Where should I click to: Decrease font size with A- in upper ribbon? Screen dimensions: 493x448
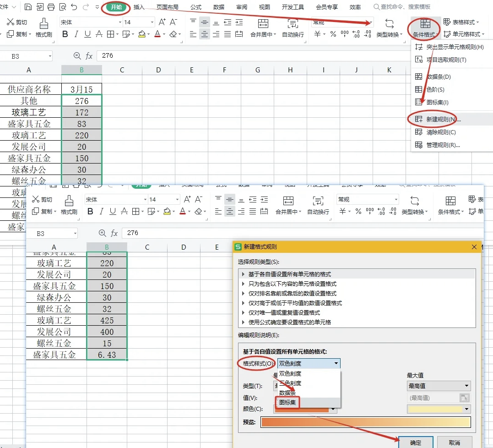click(x=173, y=22)
